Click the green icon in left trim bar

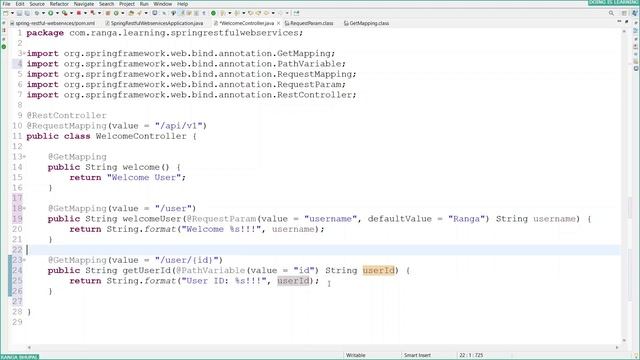click(4, 47)
